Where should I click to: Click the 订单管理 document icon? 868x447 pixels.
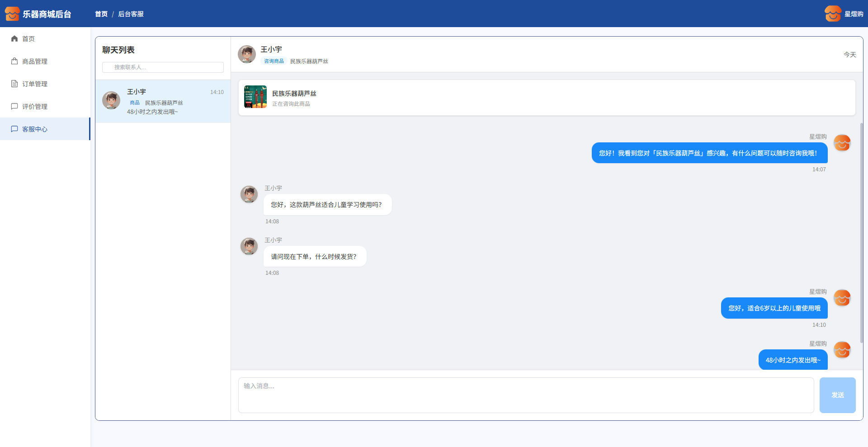[x=14, y=84]
